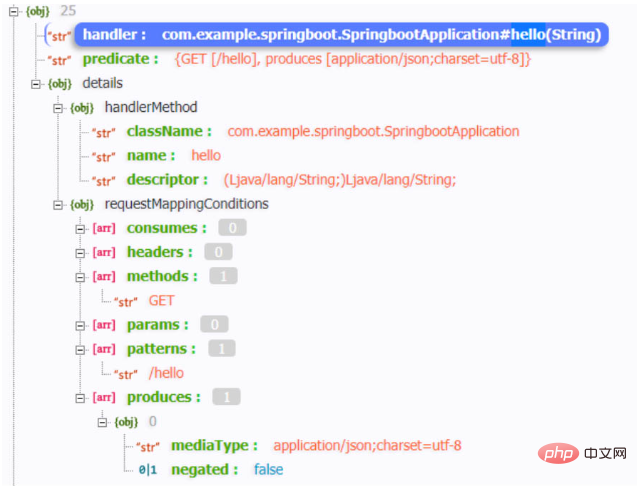This screenshot has width=637, height=486.
Task: Click the params count badge 0
Action: (x=214, y=325)
